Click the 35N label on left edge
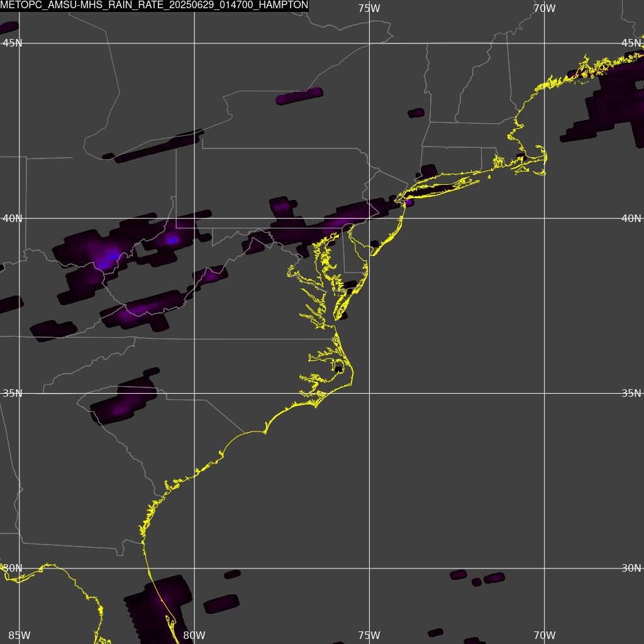644x644 pixels. pos(13,394)
